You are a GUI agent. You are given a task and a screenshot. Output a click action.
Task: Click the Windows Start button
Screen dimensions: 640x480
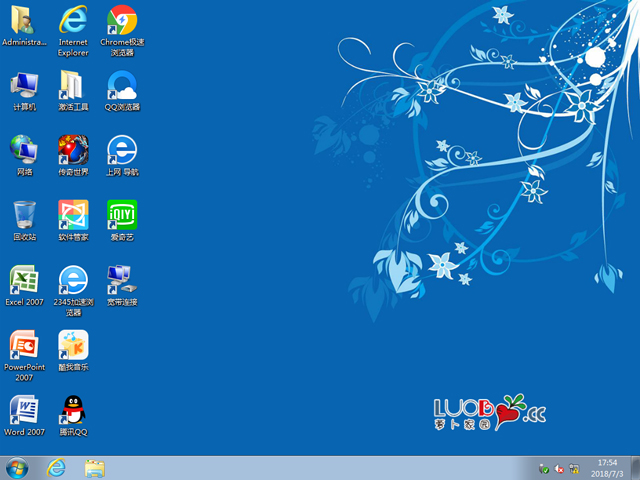(17, 467)
